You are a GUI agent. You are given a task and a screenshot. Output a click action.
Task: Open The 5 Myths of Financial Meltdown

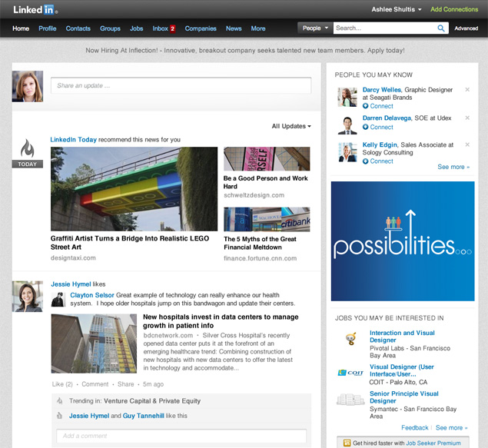(260, 243)
